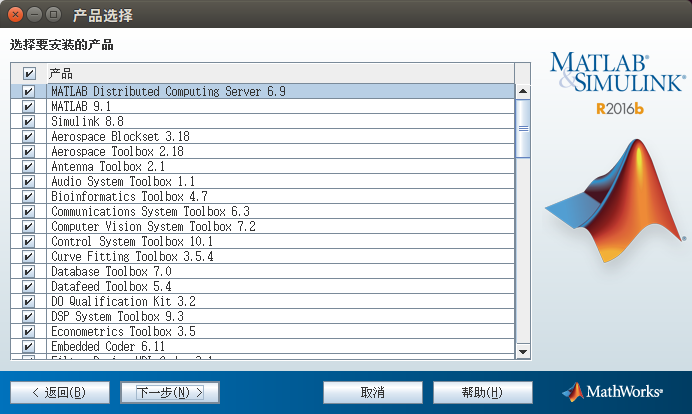Select the Audio System Toolbox 1.1 row text
Image resolution: width=692 pixels, height=414 pixels.
[x=123, y=181]
